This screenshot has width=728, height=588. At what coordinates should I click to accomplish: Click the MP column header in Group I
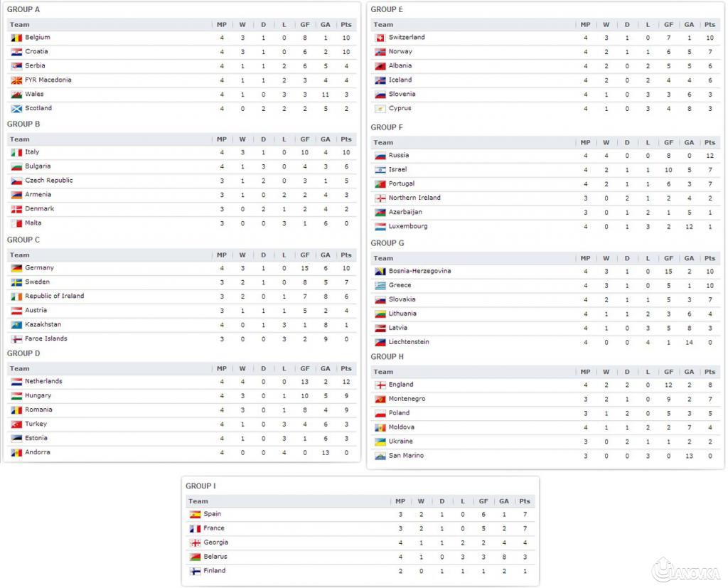[400, 501]
